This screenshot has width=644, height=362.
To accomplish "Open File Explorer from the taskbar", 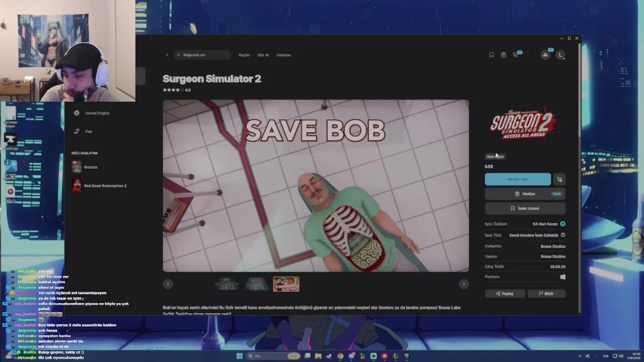I will [318, 356].
